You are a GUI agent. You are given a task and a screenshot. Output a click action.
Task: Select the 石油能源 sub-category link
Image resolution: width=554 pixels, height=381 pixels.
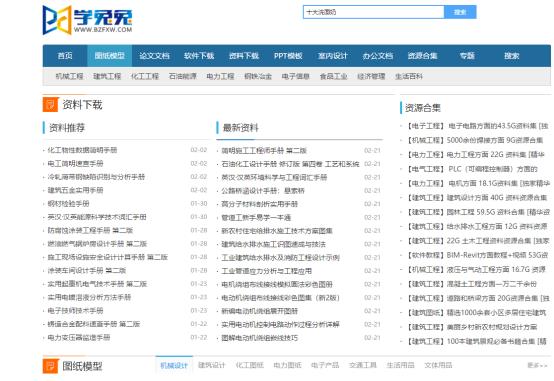coord(183,76)
